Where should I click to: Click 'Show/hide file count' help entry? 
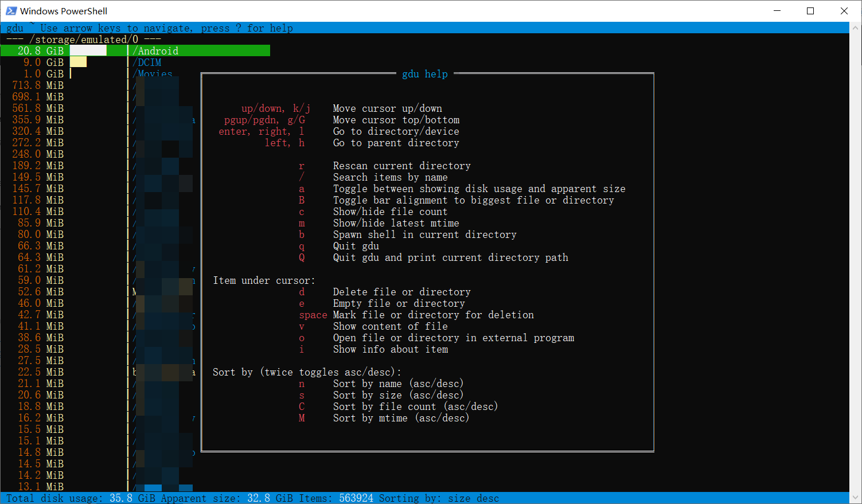(391, 212)
